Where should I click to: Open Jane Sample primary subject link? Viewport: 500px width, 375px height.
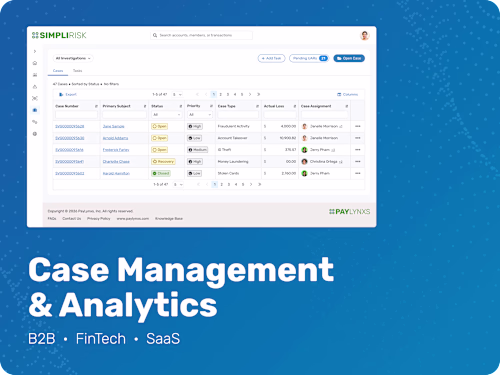(x=113, y=126)
